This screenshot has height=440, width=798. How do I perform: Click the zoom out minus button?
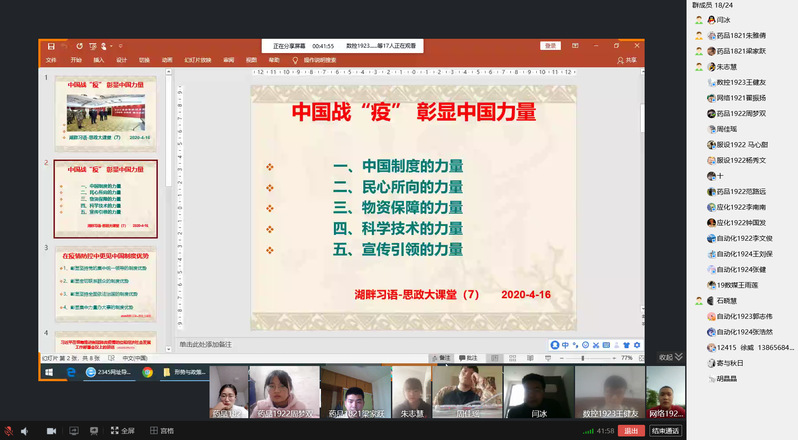562,358
